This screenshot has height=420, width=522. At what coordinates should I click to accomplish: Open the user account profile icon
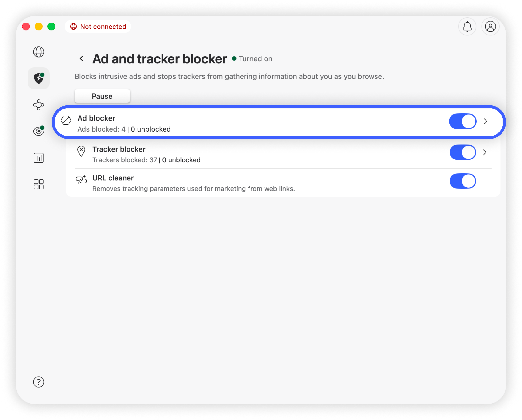(490, 27)
